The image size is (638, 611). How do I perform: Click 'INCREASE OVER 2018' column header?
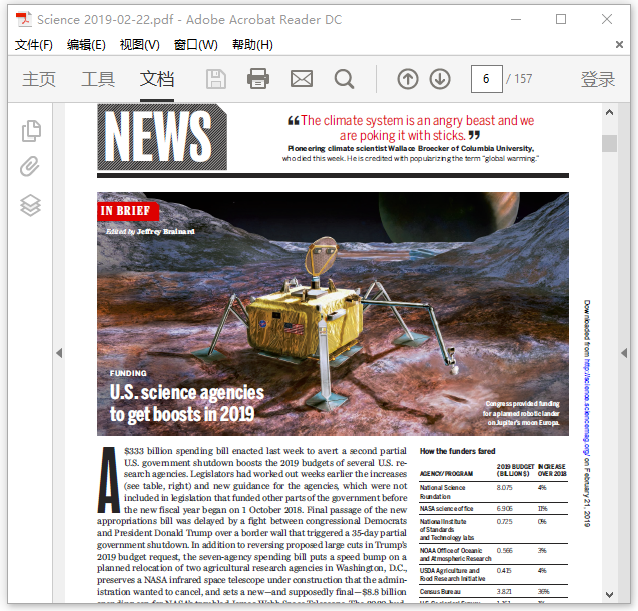[x=552, y=470]
